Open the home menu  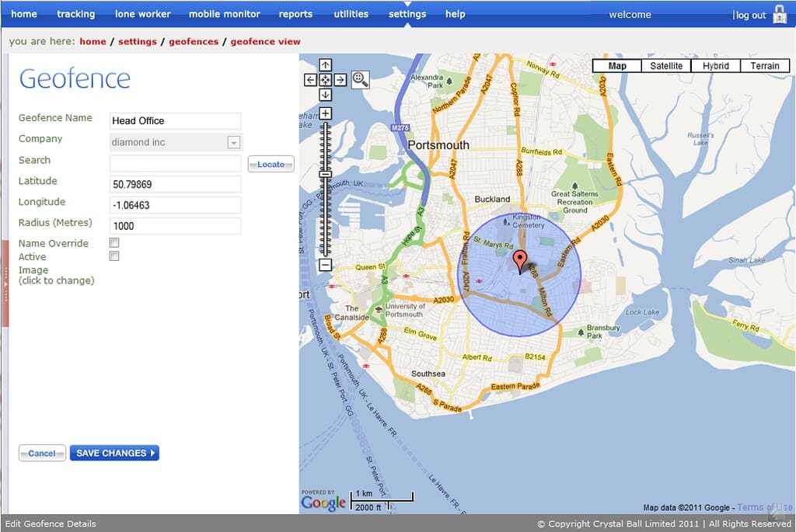[24, 14]
